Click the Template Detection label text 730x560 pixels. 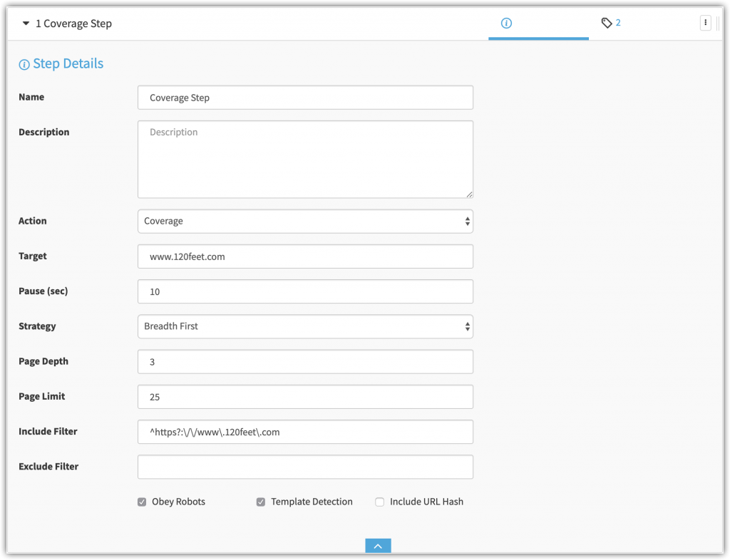coord(312,502)
